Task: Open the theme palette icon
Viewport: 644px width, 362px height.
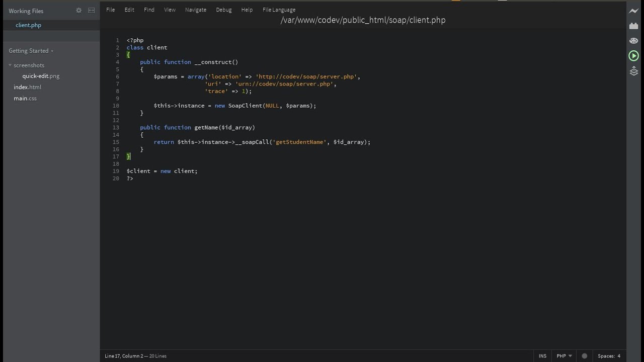Action: pyautogui.click(x=634, y=40)
